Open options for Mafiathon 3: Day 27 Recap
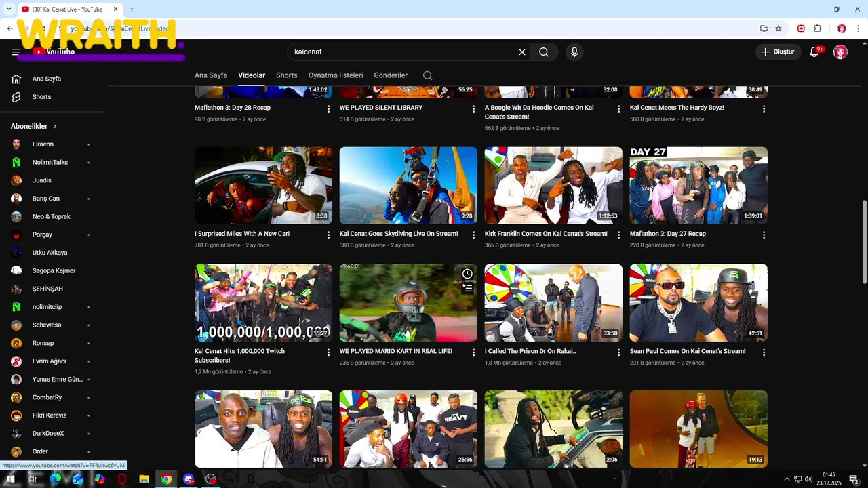Screen dimensions: 868x488 point(764,235)
